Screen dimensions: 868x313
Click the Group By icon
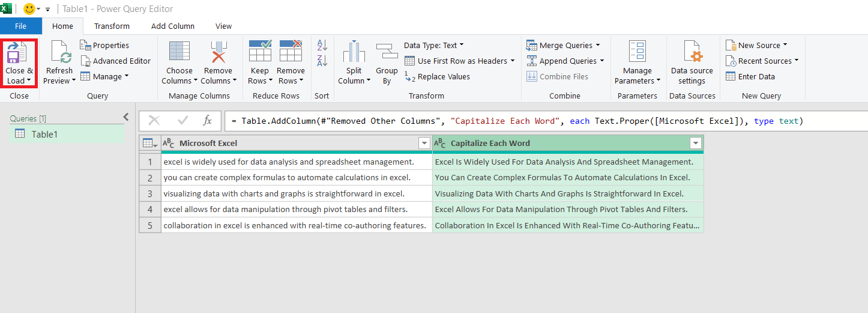click(x=387, y=52)
